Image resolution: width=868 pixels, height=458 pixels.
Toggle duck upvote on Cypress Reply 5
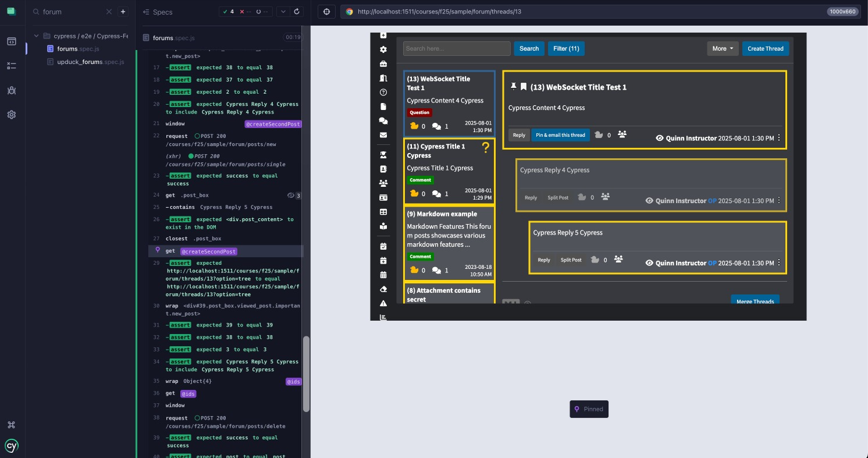[595, 259]
